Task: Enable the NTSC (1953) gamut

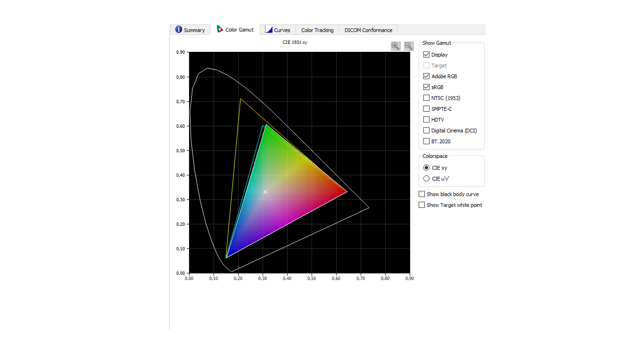Action: 427,98
